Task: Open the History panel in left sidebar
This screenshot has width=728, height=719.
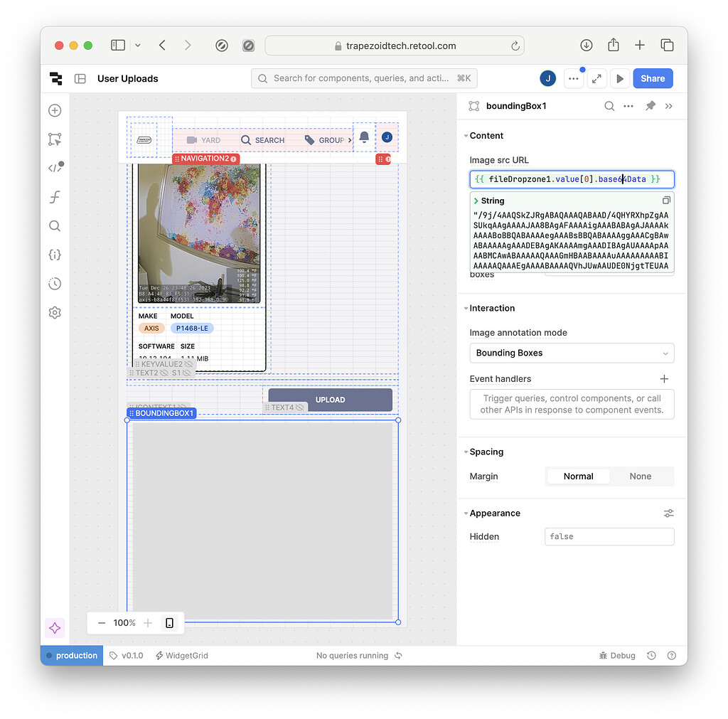Action: coord(55,283)
